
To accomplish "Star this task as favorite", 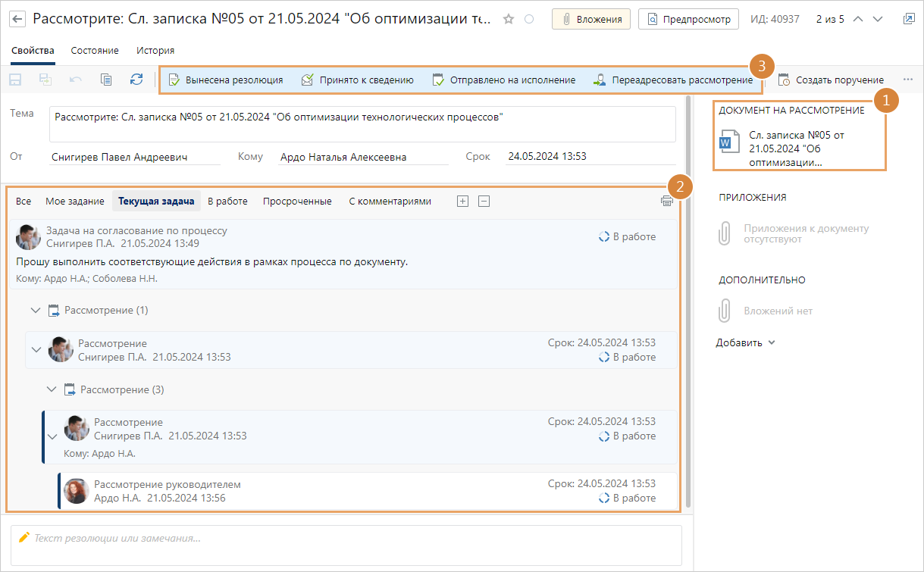I will coord(509,19).
